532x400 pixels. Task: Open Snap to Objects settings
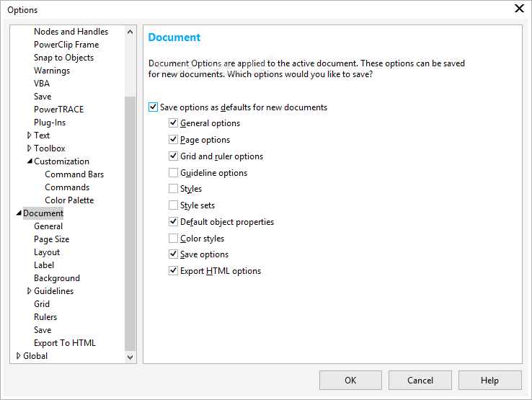pos(63,58)
